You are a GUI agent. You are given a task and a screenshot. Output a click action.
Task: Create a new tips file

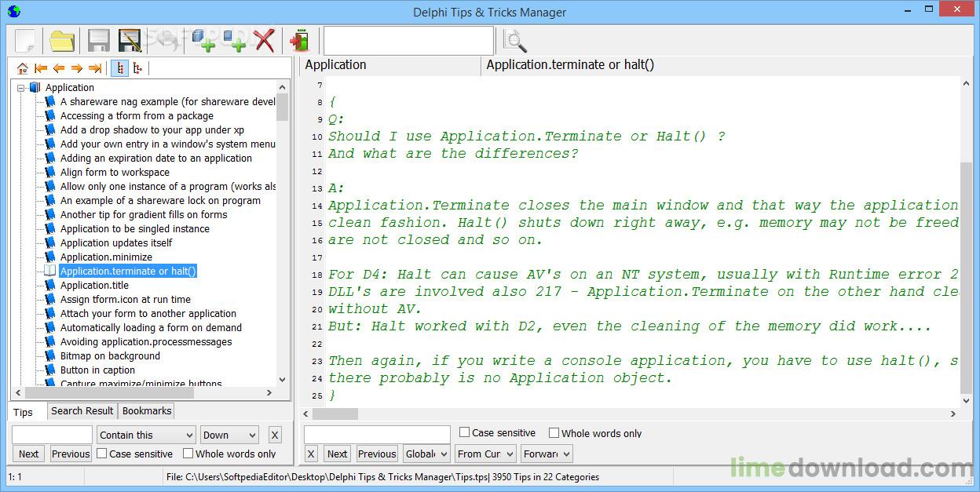26,40
